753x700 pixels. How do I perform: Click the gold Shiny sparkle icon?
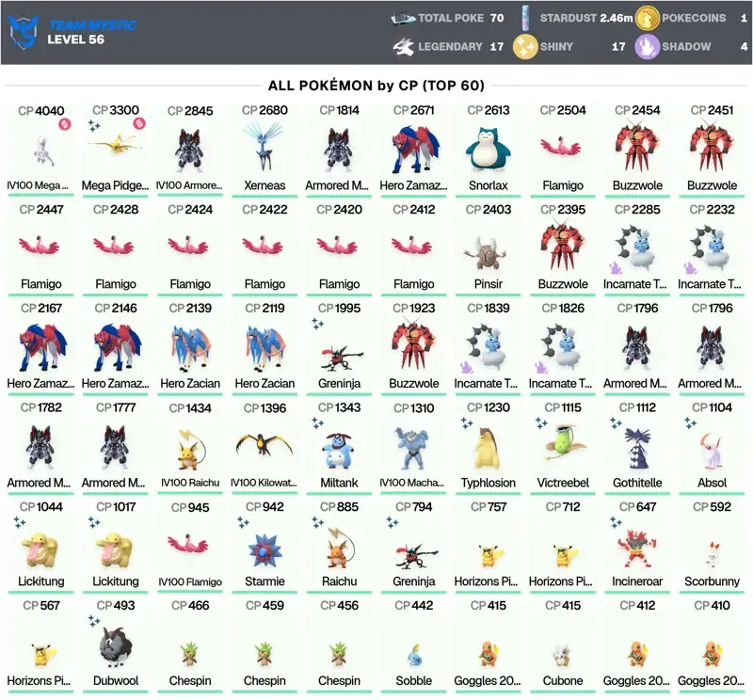tap(525, 46)
